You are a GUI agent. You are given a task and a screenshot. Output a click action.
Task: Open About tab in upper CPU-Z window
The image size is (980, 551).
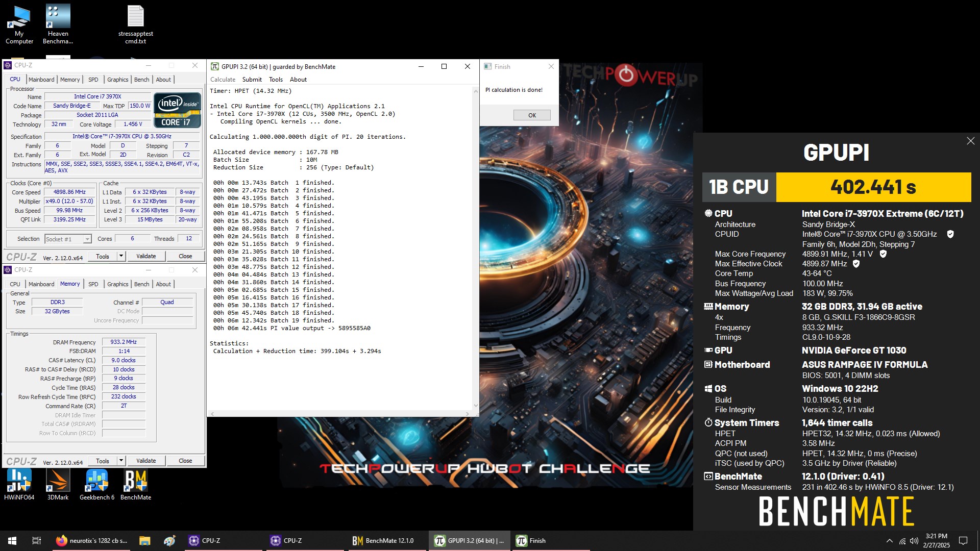[163, 80]
